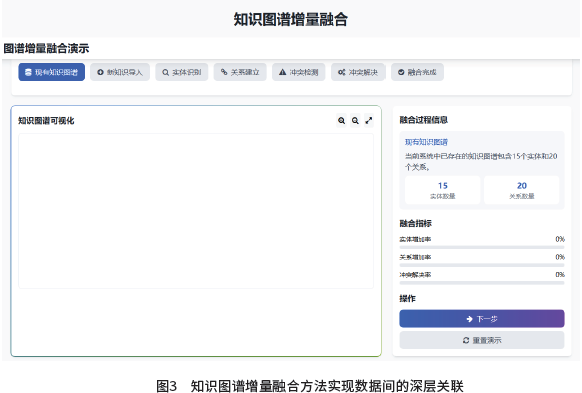Open the 冲突检测 step tab

pyautogui.click(x=299, y=72)
